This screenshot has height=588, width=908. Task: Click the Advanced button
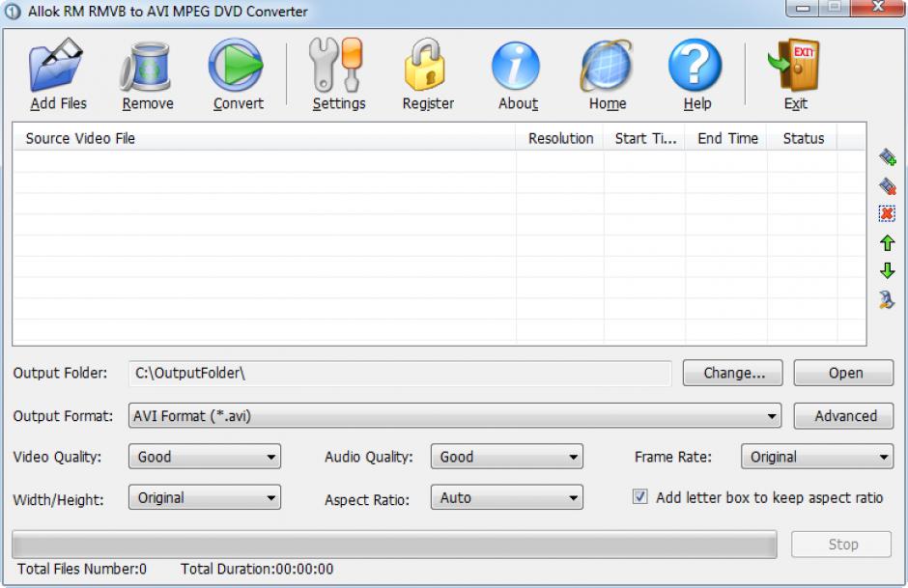pos(843,416)
